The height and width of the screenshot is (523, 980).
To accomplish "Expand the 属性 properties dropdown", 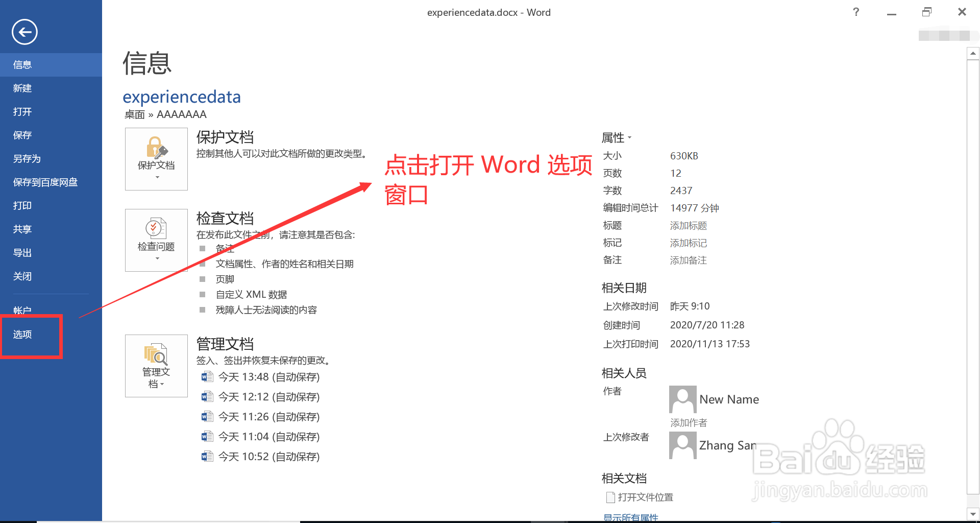I will pos(617,137).
